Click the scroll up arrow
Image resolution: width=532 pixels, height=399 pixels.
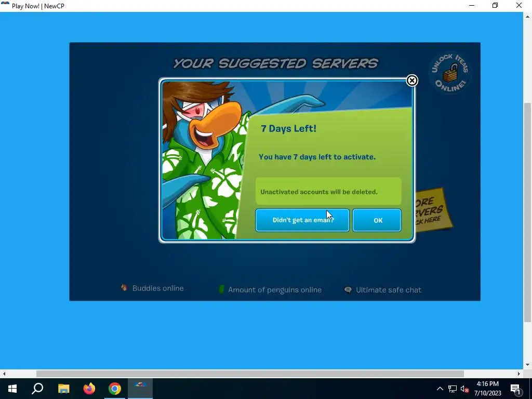pyautogui.click(x=527, y=16)
